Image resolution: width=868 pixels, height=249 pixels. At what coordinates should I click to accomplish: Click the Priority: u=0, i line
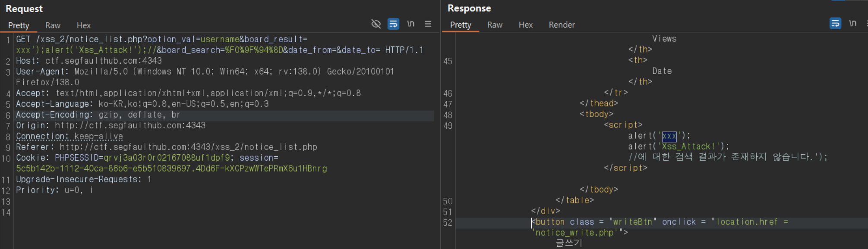point(54,190)
